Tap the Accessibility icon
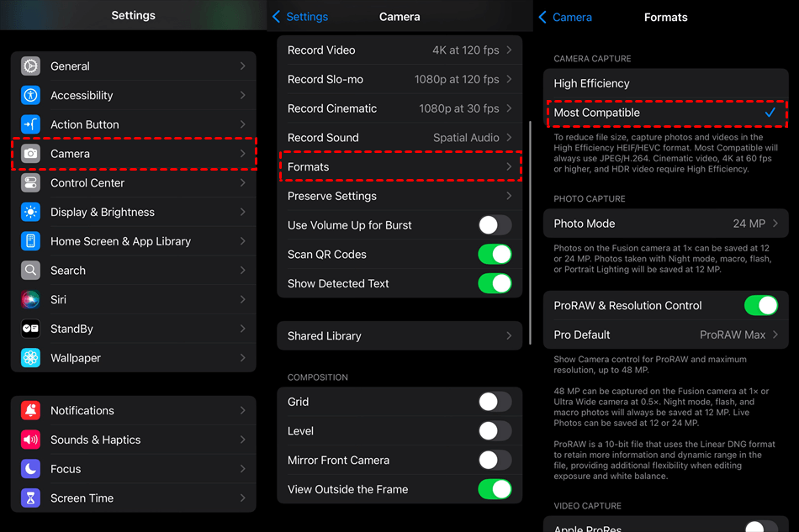This screenshot has width=799, height=532. coord(30,95)
